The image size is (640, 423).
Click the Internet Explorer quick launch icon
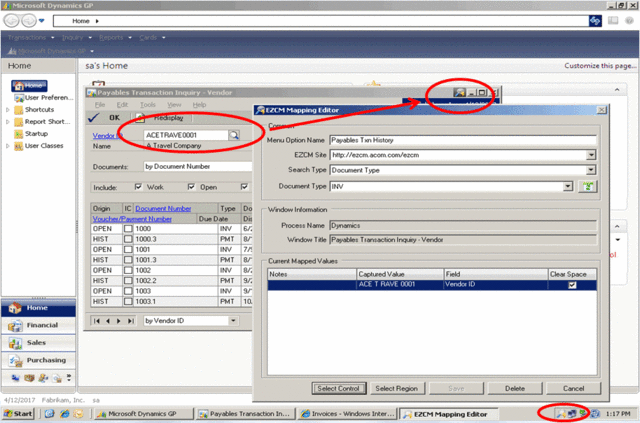click(x=64, y=414)
